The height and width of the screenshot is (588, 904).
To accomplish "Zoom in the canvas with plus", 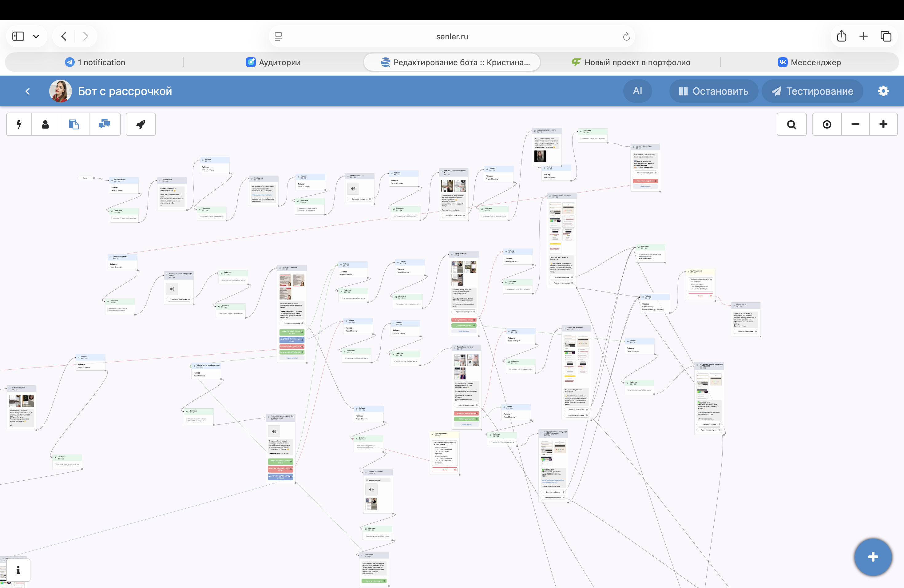I will point(883,124).
